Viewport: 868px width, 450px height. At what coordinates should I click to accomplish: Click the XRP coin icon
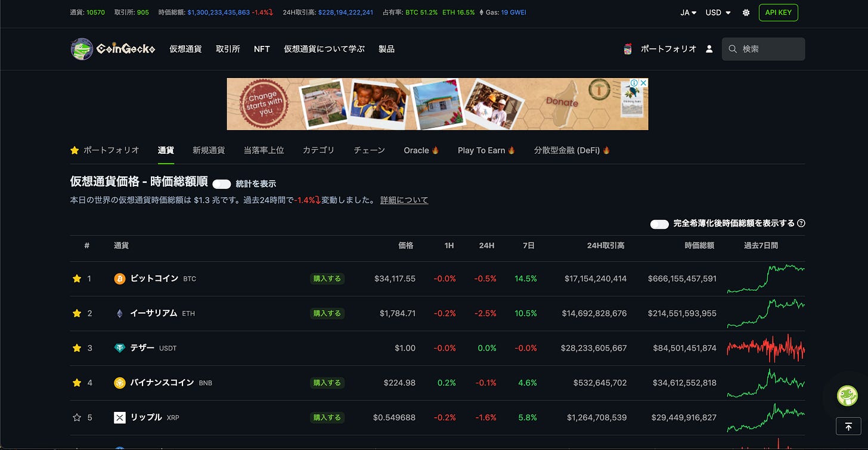coord(120,417)
